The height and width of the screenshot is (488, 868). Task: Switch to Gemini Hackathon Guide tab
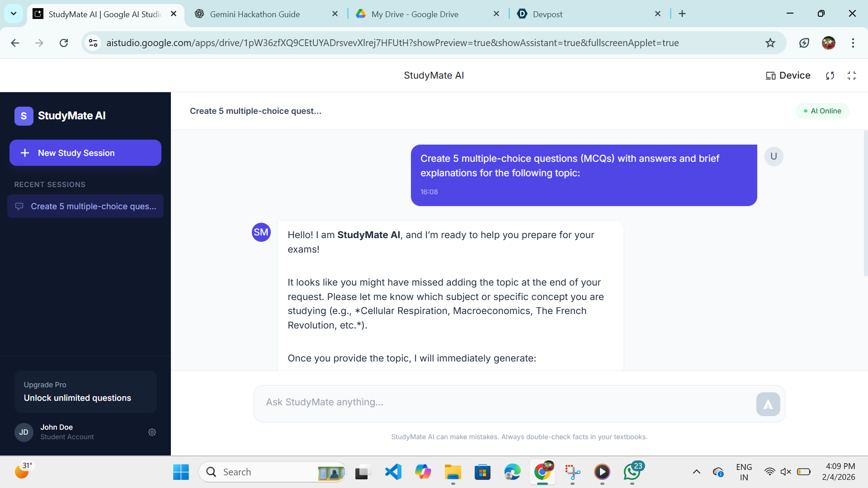point(255,14)
